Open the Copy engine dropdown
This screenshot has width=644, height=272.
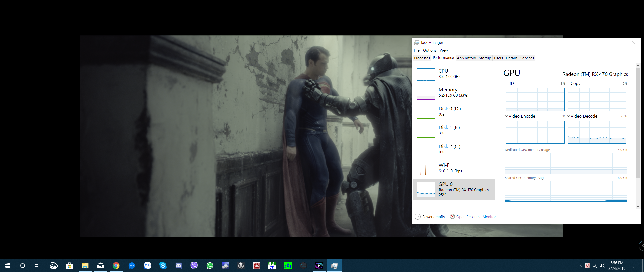574,83
